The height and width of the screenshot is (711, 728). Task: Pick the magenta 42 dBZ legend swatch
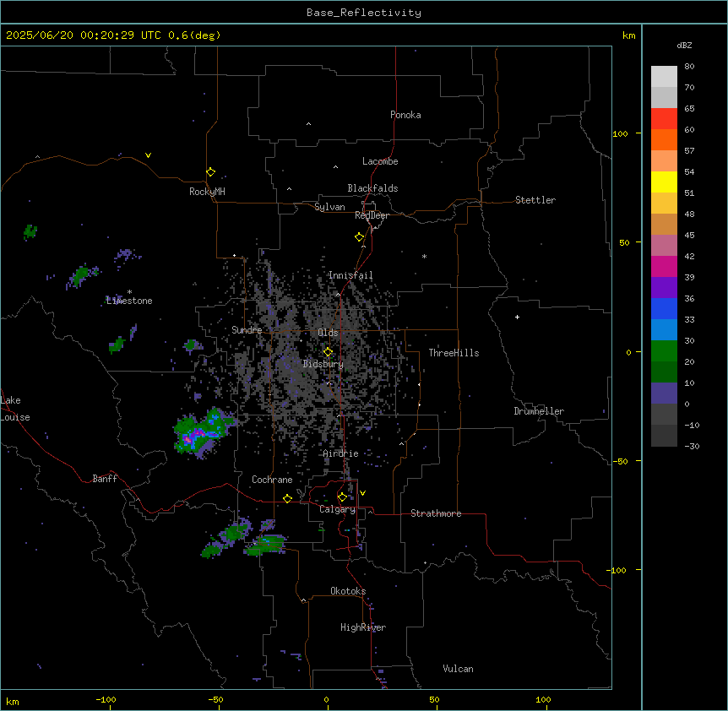click(664, 266)
